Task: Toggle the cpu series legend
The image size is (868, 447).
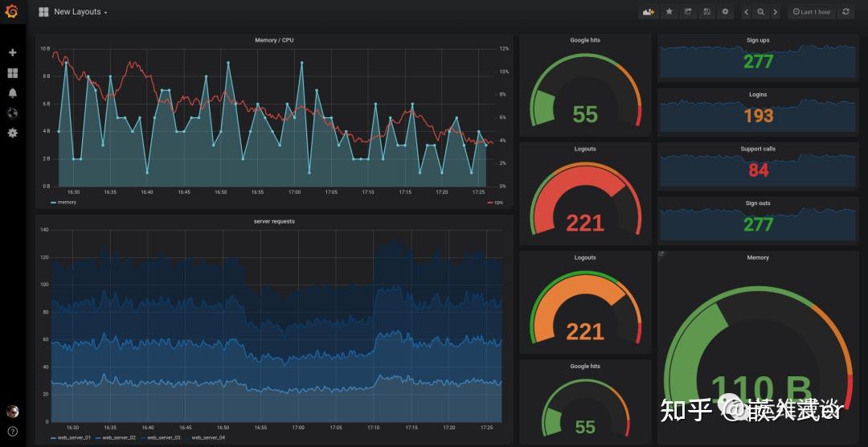Action: click(494, 202)
